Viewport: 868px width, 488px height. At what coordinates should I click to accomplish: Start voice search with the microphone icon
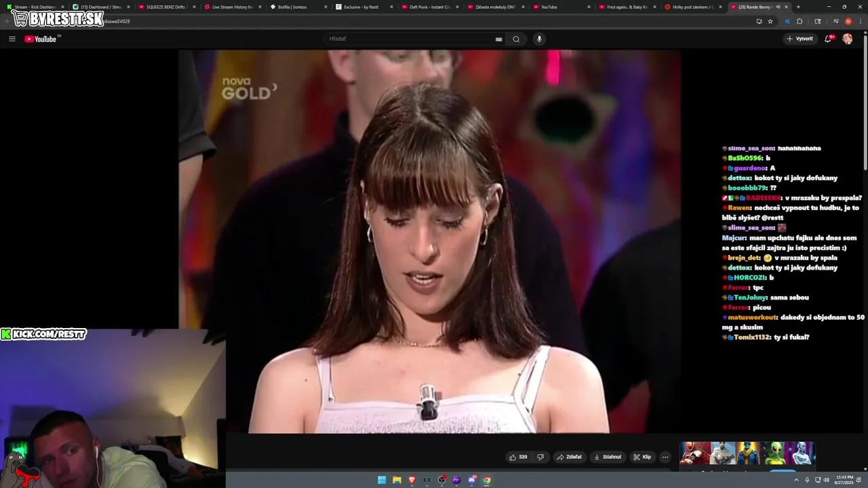click(x=539, y=39)
